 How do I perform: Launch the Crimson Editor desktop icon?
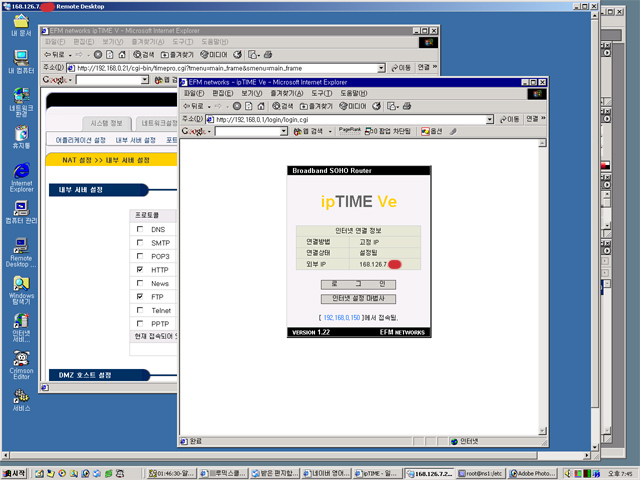(21, 364)
